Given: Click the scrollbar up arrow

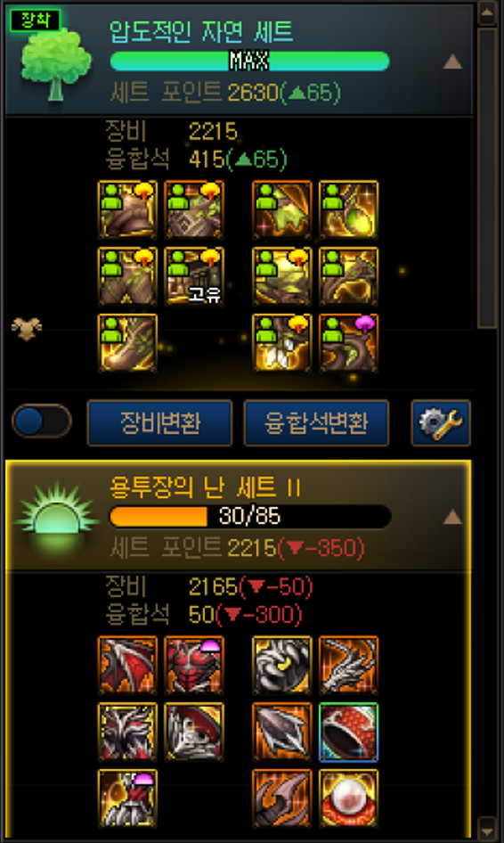Looking at the screenshot, I should coord(487,13).
